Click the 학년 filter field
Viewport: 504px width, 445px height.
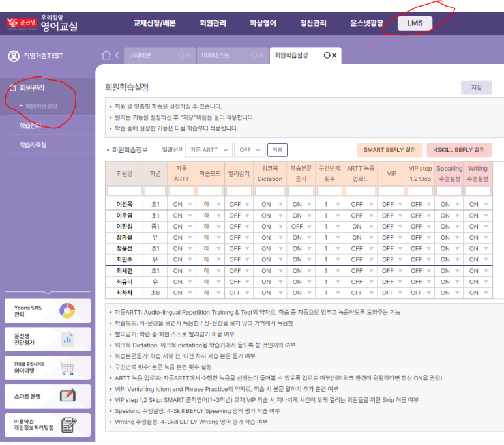pos(155,191)
